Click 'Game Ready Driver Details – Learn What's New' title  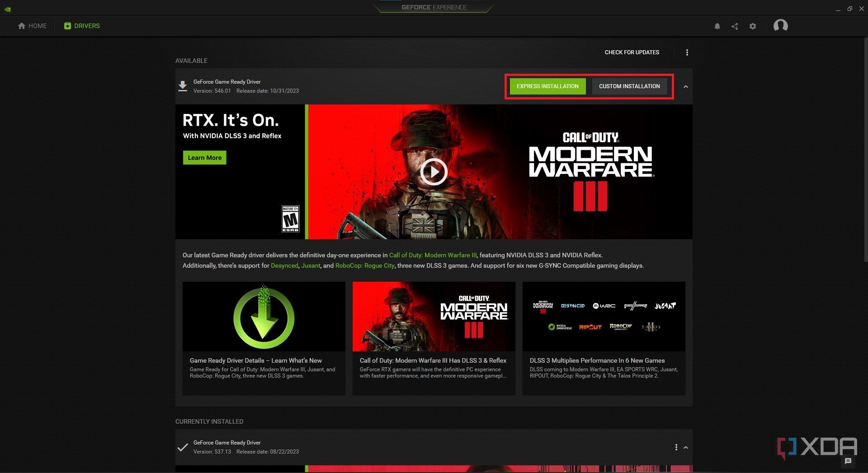[256, 360]
